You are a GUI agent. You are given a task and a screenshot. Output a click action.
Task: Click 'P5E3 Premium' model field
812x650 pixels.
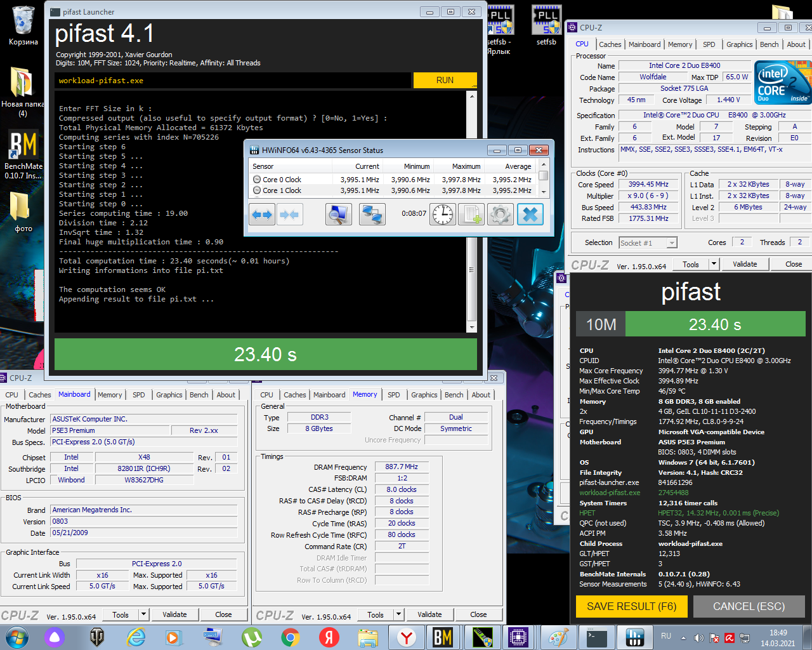point(111,430)
